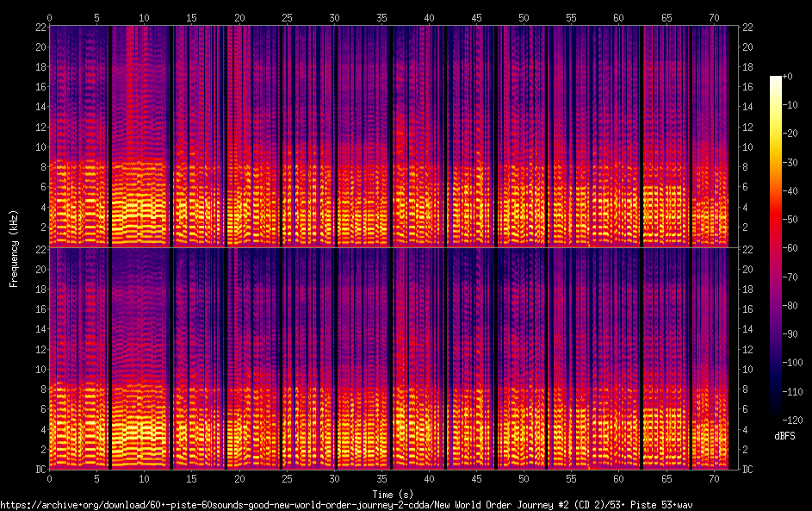Click the "dBFS" label under the color scale
The width and height of the screenshot is (812, 511).
click(784, 436)
